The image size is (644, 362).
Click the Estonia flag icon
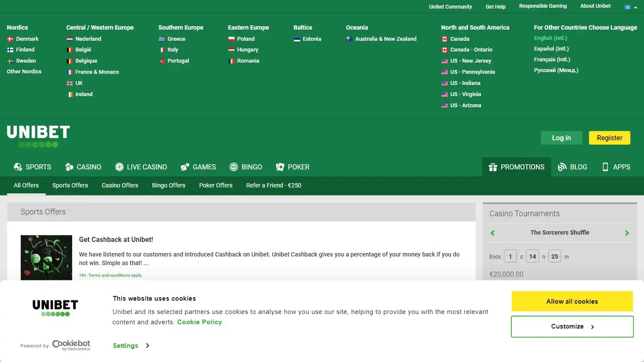297,39
